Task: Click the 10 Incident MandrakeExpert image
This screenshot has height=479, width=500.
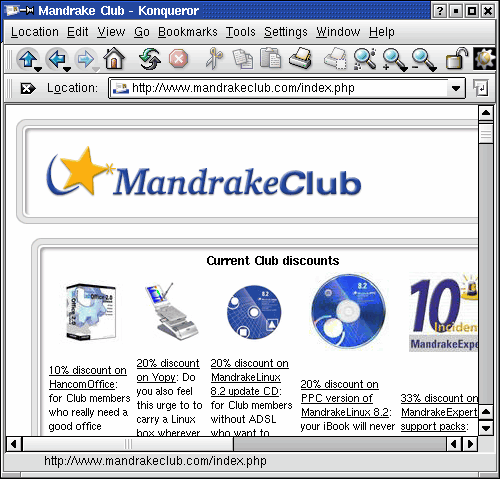Action: (x=443, y=312)
